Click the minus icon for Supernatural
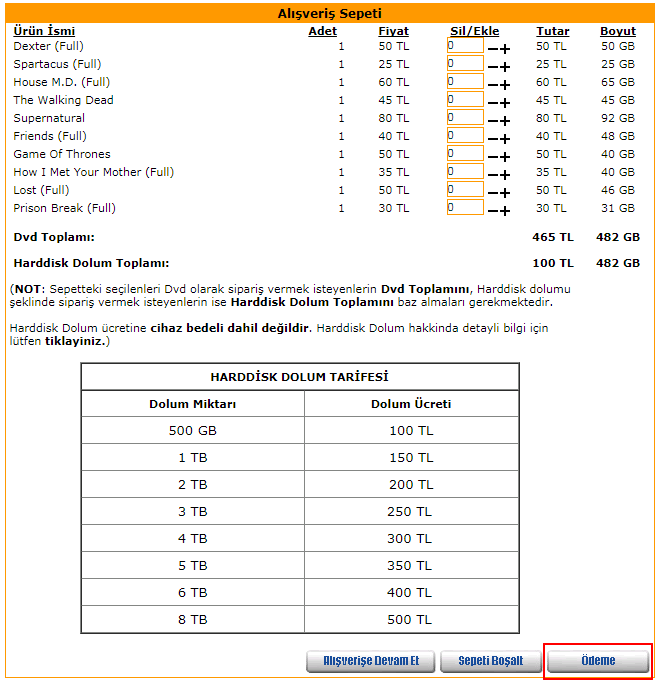Screen dimensions: 660x700 coord(493,121)
